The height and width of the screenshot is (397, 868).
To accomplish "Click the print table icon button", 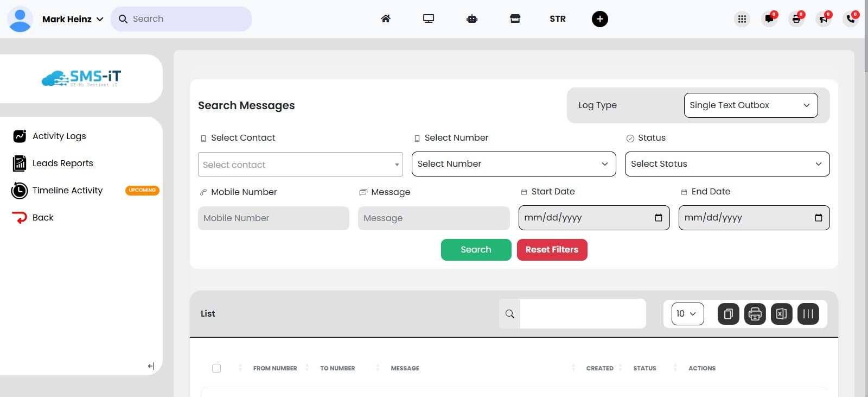I will coord(755,314).
